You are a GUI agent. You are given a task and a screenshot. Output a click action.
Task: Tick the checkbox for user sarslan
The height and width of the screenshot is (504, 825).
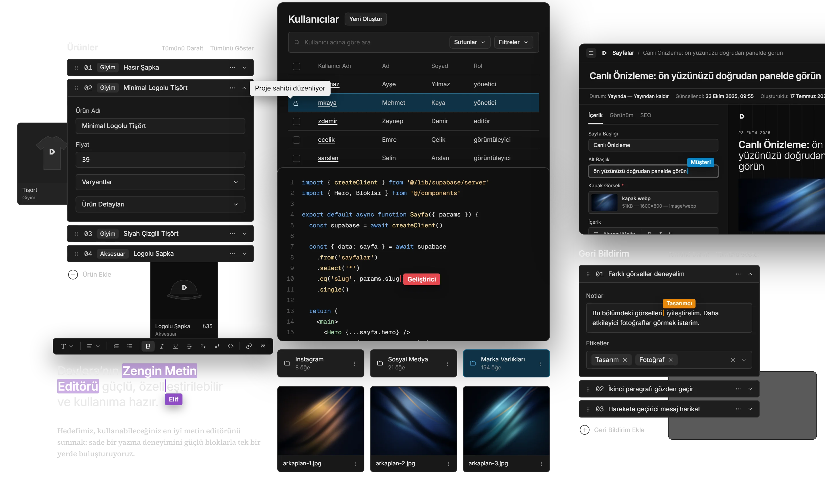click(x=296, y=158)
